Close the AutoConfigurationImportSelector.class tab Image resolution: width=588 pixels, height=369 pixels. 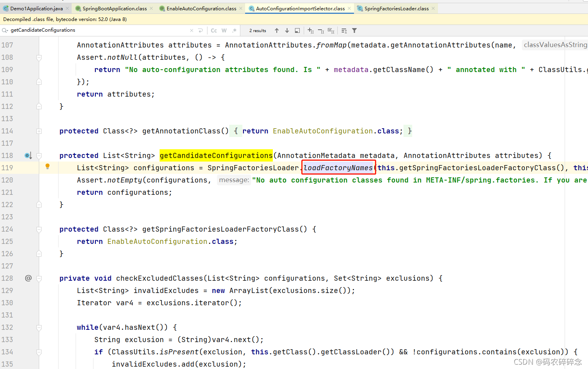[349, 8]
